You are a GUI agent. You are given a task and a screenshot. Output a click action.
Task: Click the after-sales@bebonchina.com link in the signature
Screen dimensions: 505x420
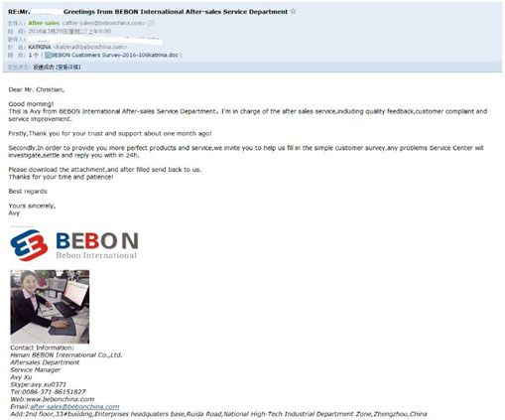pos(74,406)
